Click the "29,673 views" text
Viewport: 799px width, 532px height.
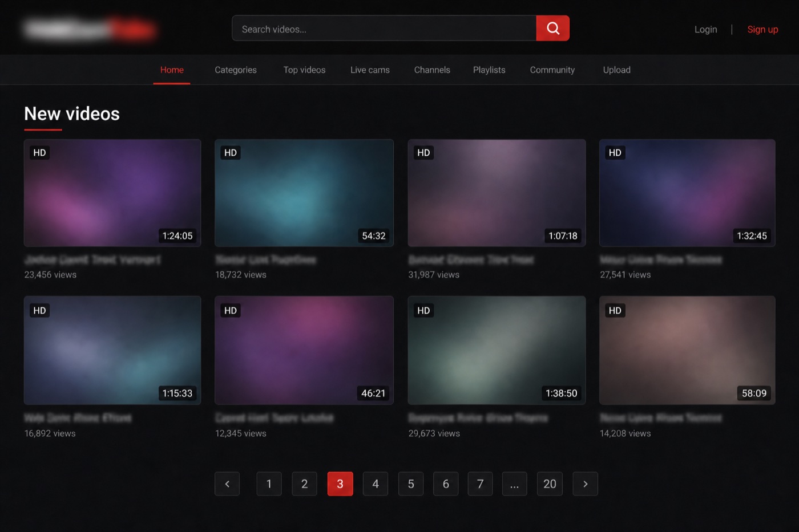pyautogui.click(x=434, y=433)
